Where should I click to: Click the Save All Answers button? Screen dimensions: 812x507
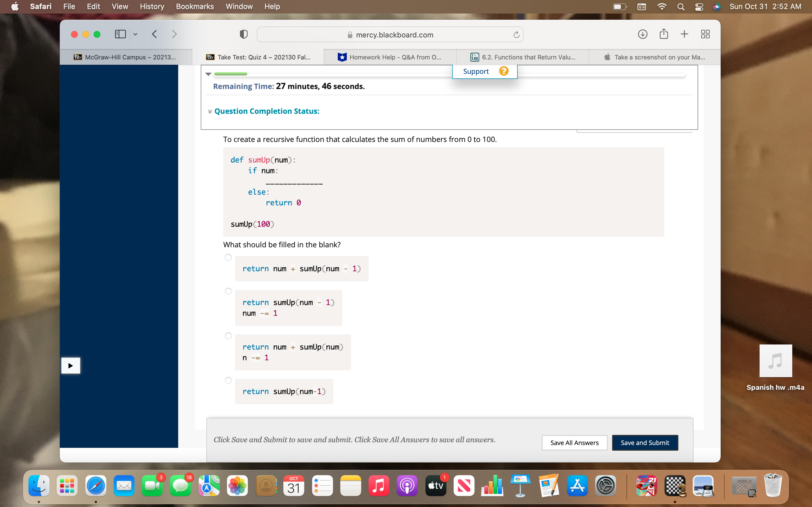click(574, 442)
